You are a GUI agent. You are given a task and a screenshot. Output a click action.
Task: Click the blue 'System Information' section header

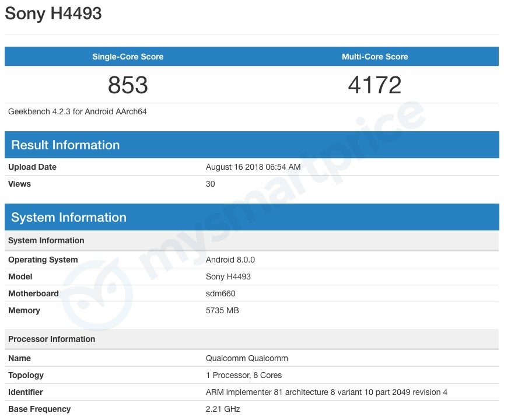tap(251, 218)
